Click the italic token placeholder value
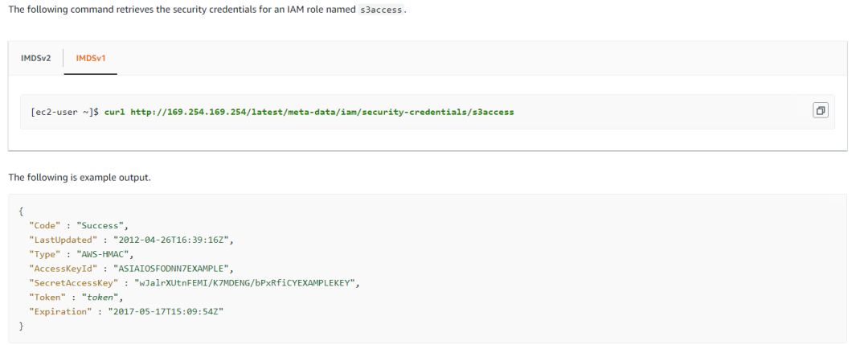The width and height of the screenshot is (868, 345). (100, 298)
